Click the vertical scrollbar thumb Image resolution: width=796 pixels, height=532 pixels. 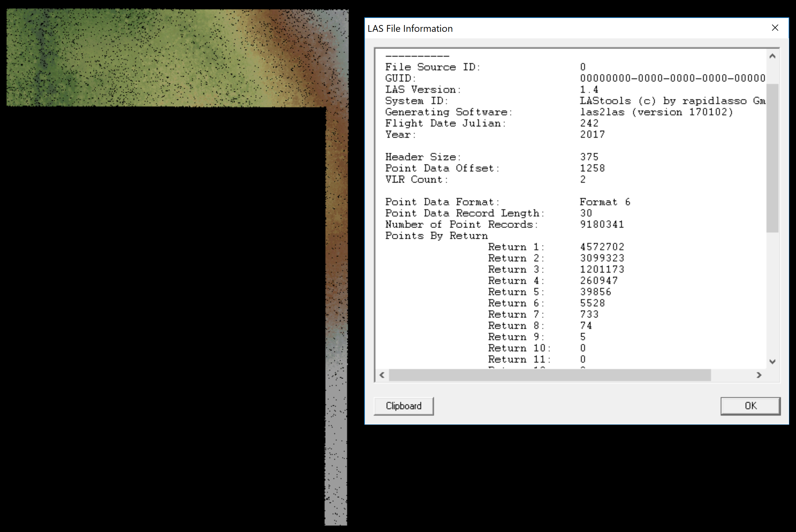(x=773, y=158)
